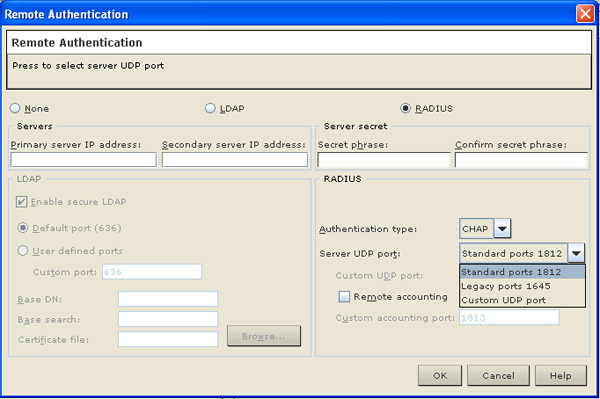Tick the Remote accounting checkbox
Viewport: 600px width, 399px height.
(344, 297)
